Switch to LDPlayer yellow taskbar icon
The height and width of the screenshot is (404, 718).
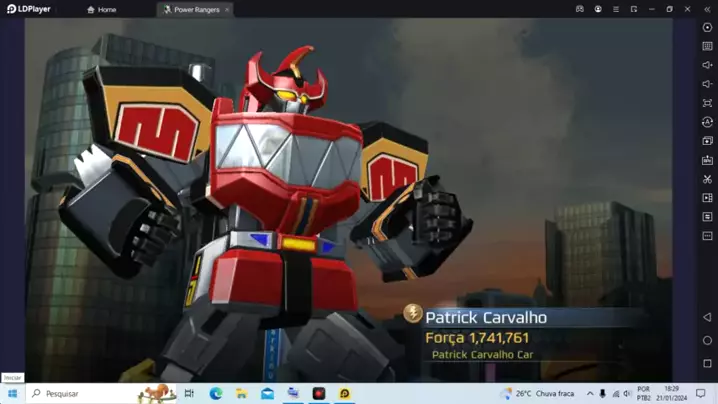pyautogui.click(x=344, y=393)
